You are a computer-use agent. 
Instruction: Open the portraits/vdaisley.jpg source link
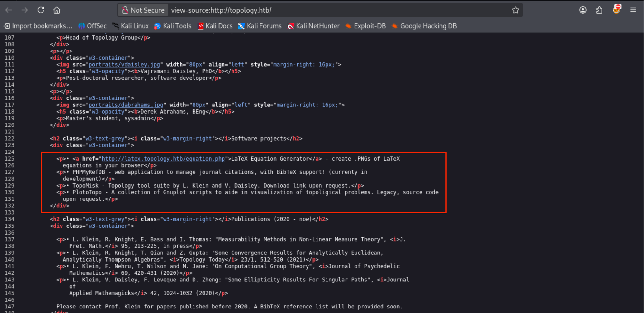pos(124,65)
